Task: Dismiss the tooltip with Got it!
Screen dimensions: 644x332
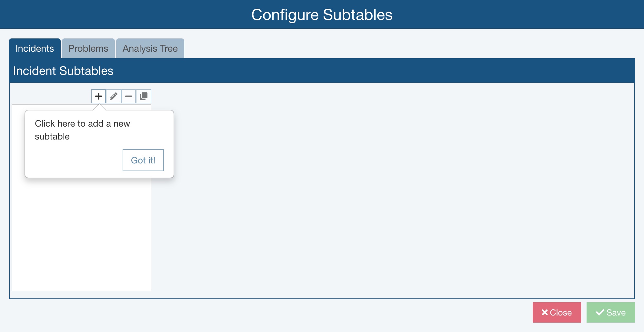Action: tap(143, 160)
